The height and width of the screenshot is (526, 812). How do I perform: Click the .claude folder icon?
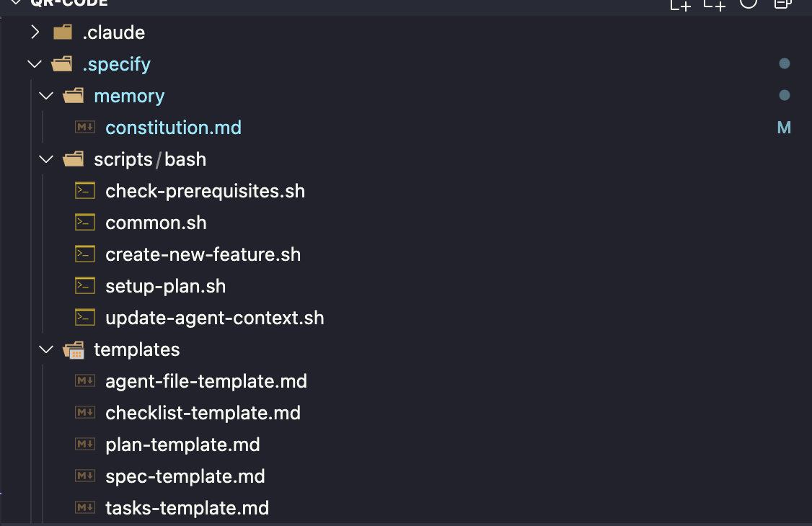click(63, 32)
